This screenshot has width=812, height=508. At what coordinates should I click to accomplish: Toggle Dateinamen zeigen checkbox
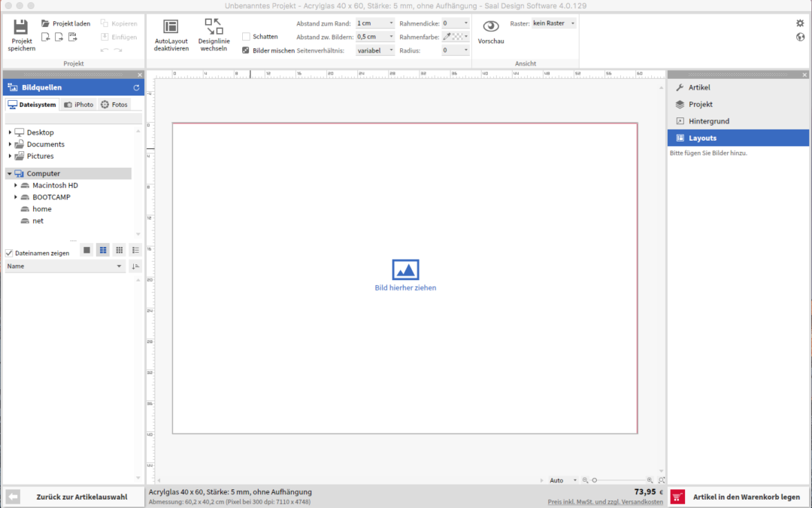tap(9, 253)
